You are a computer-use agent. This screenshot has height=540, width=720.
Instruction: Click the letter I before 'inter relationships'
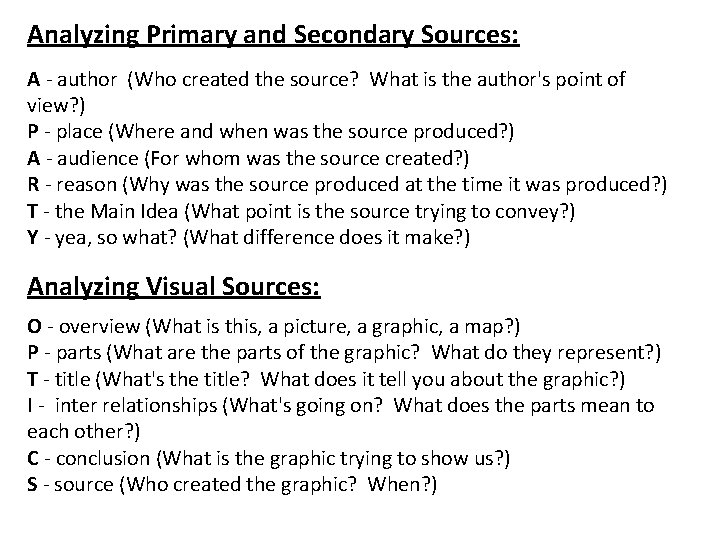30,405
